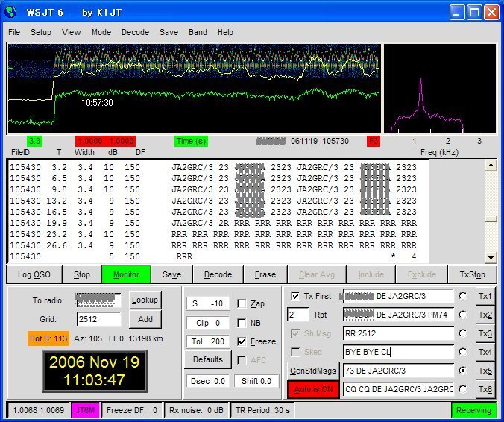Click the Tx3 button
This screenshot has width=504, height=422.
(x=485, y=333)
